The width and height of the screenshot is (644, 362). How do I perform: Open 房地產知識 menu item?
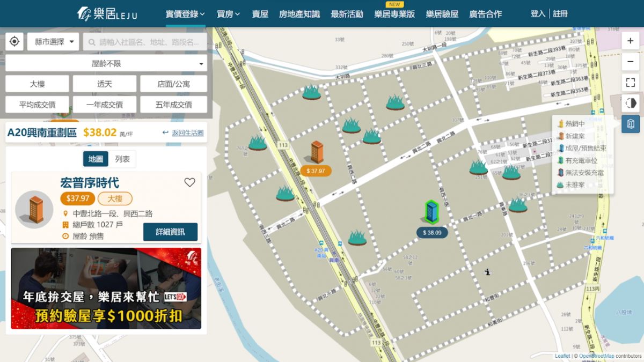coord(299,14)
